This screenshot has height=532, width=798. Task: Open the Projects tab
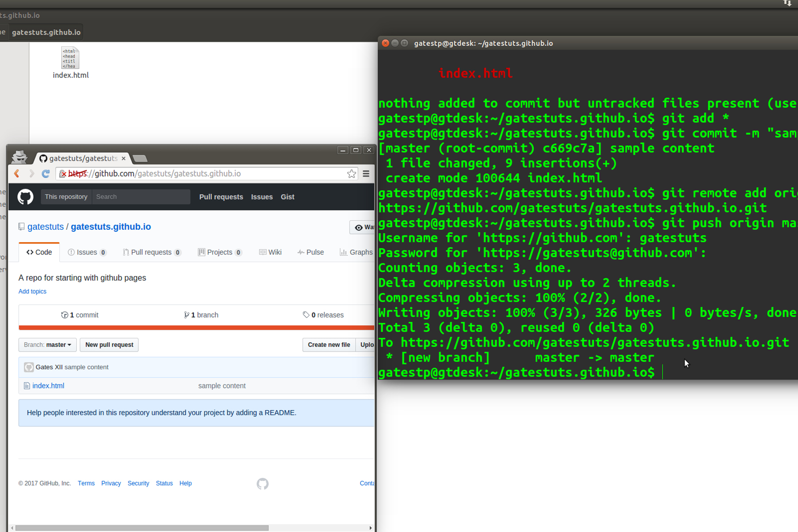[220, 252]
